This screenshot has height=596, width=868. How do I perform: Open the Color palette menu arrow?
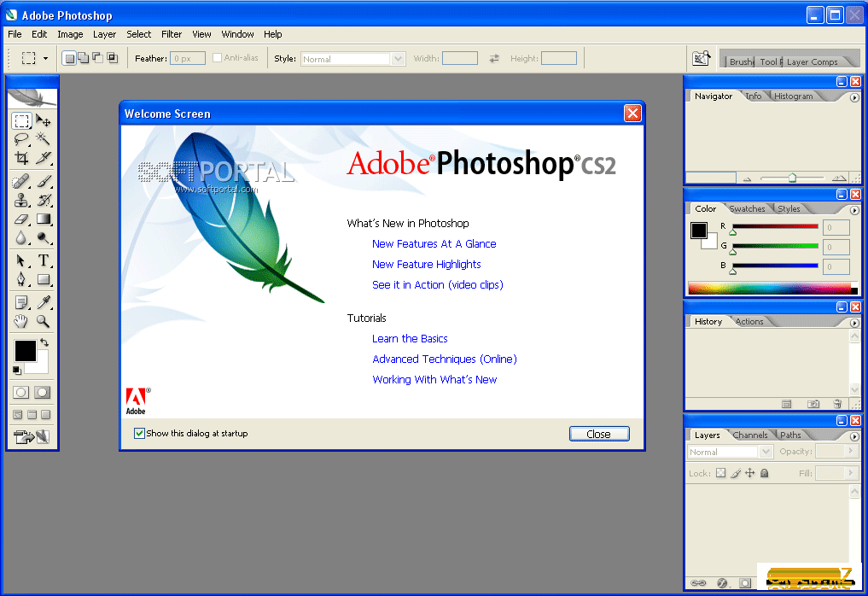854,211
